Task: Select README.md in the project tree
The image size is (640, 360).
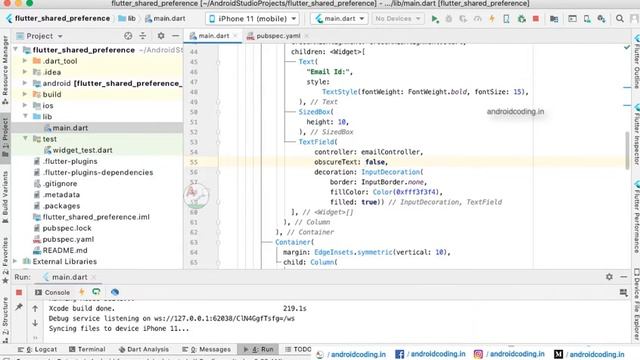Action: pyautogui.click(x=64, y=250)
